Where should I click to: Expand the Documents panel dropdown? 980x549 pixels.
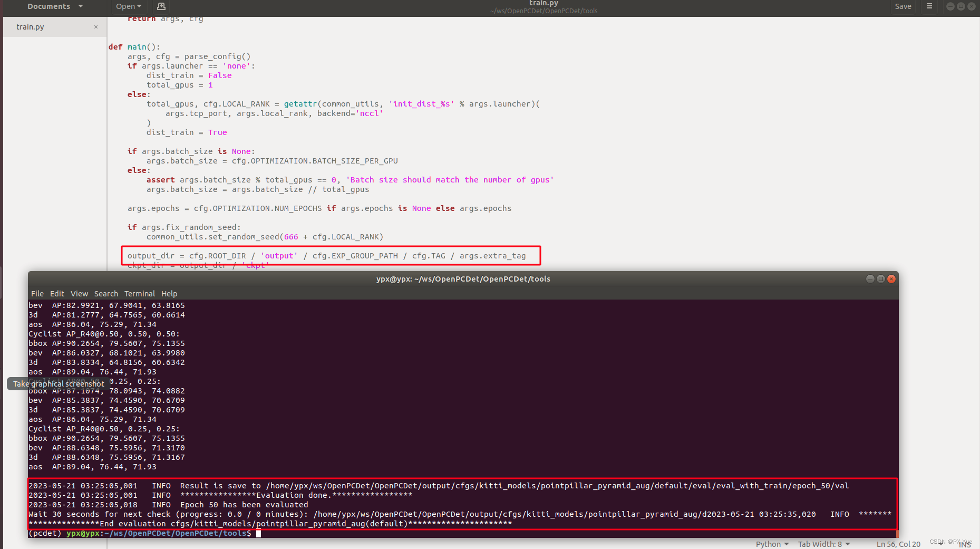point(55,6)
